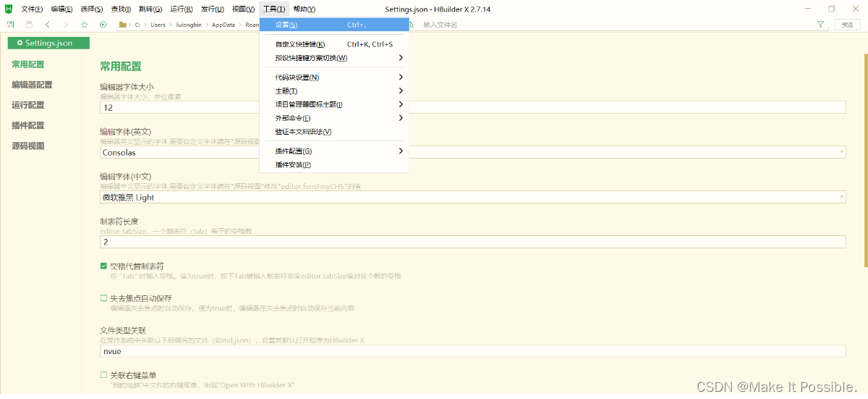The image size is (868, 399).
Task: Expand 主题(T) submenu
Action: [334, 91]
